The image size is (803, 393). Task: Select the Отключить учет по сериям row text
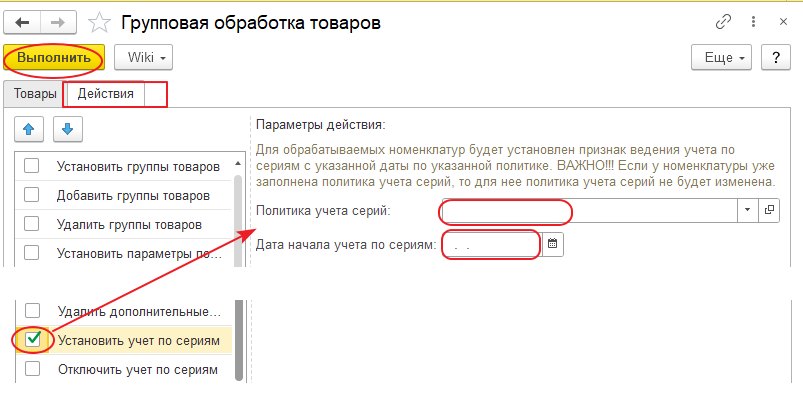pos(137,369)
